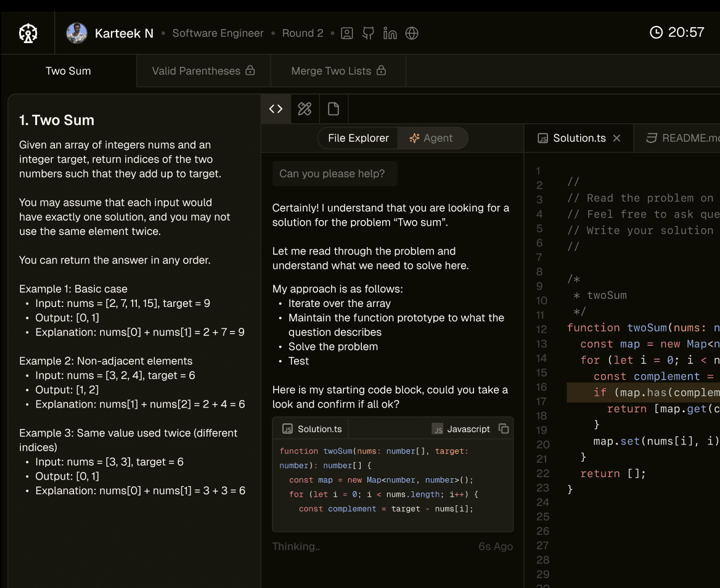Select the Valid Parentheses tab
The height and width of the screenshot is (588, 720).
coord(203,71)
